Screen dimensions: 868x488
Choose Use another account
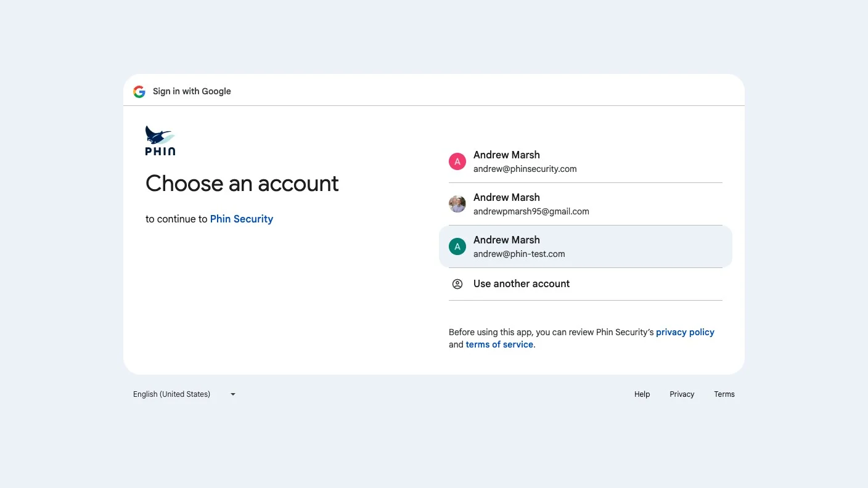click(586, 284)
